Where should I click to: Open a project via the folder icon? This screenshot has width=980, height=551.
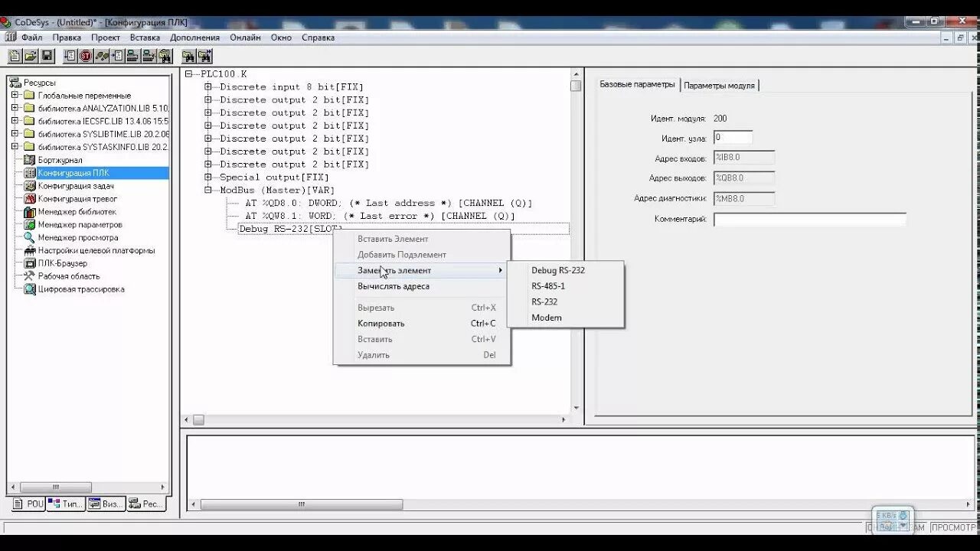(x=31, y=56)
